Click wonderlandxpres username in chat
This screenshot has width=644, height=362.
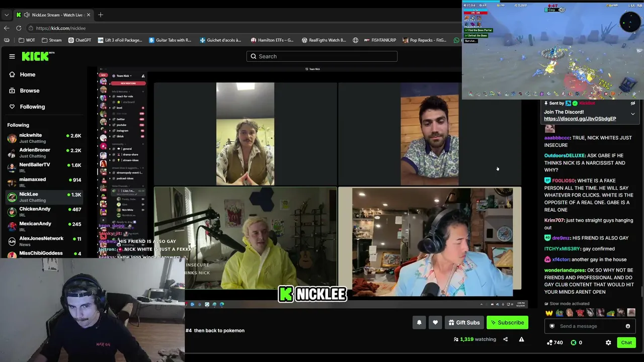click(x=565, y=270)
